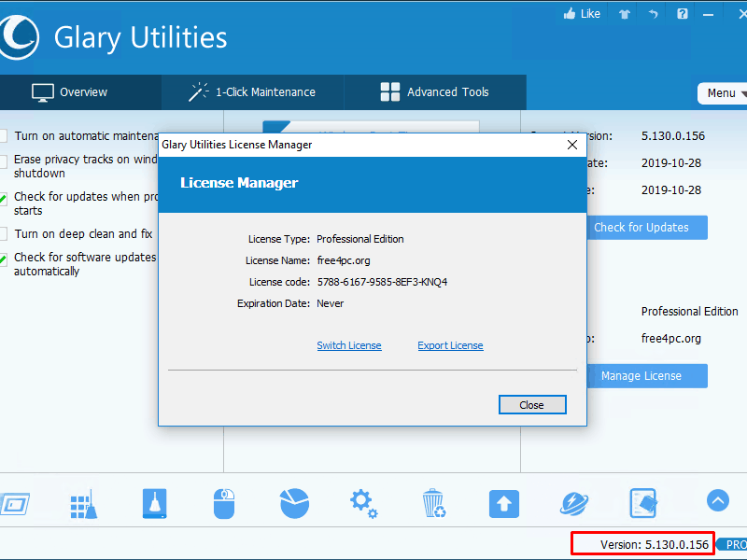Screen dimensions: 747x560
Task: Click the Check for Updates button
Action: point(647,228)
